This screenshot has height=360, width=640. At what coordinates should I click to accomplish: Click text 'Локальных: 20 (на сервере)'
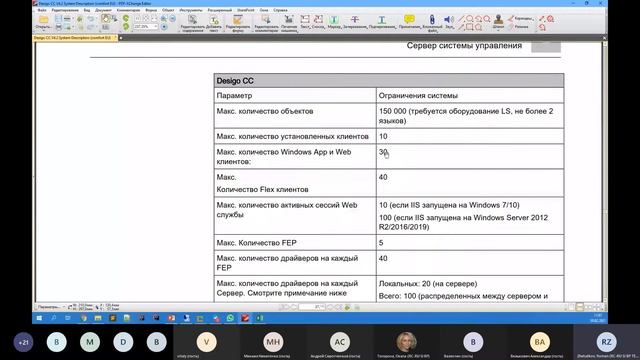pyautogui.click(x=428, y=284)
